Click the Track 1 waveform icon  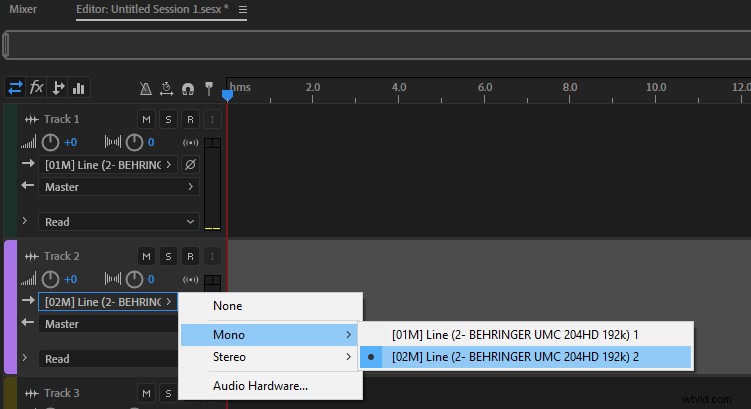pyautogui.click(x=32, y=119)
